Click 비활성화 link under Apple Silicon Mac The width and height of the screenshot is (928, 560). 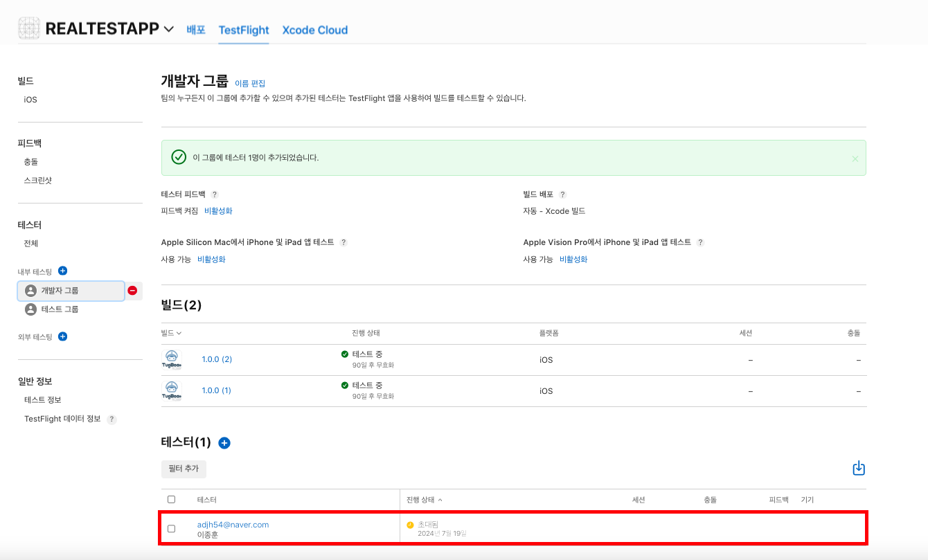click(x=211, y=259)
